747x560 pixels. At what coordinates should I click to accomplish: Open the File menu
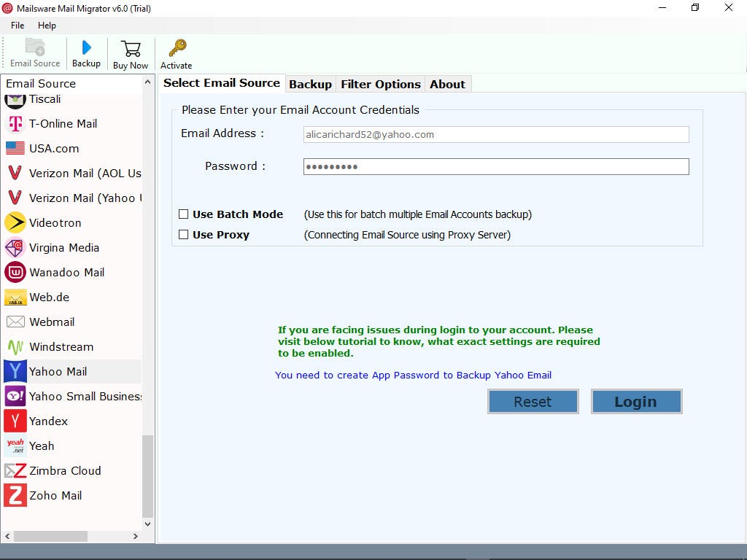click(18, 26)
